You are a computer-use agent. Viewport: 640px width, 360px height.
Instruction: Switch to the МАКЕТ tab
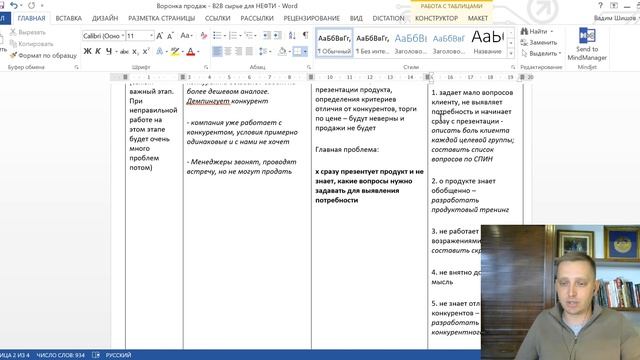pyautogui.click(x=478, y=18)
